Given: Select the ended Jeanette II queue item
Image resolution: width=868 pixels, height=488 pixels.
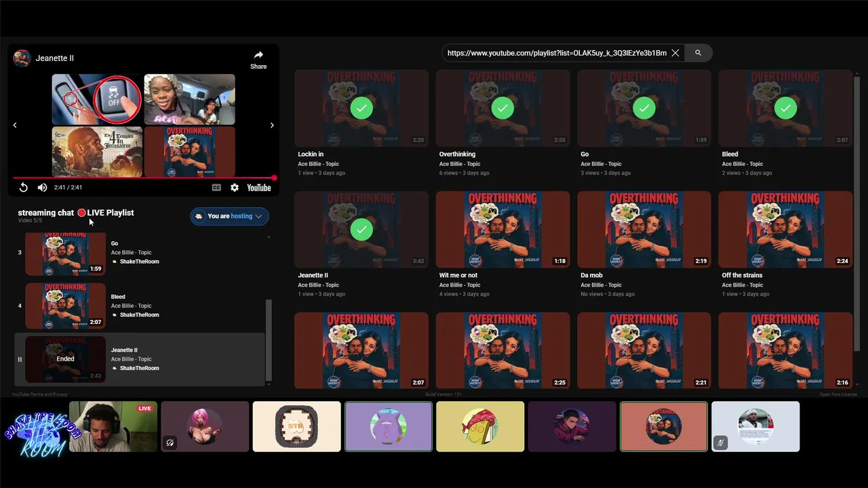Looking at the screenshot, I should coord(140,359).
